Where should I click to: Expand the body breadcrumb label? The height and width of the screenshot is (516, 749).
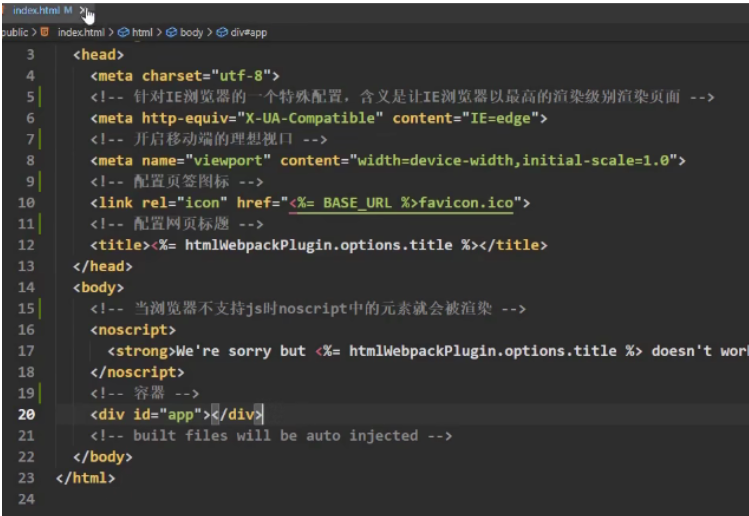(190, 32)
